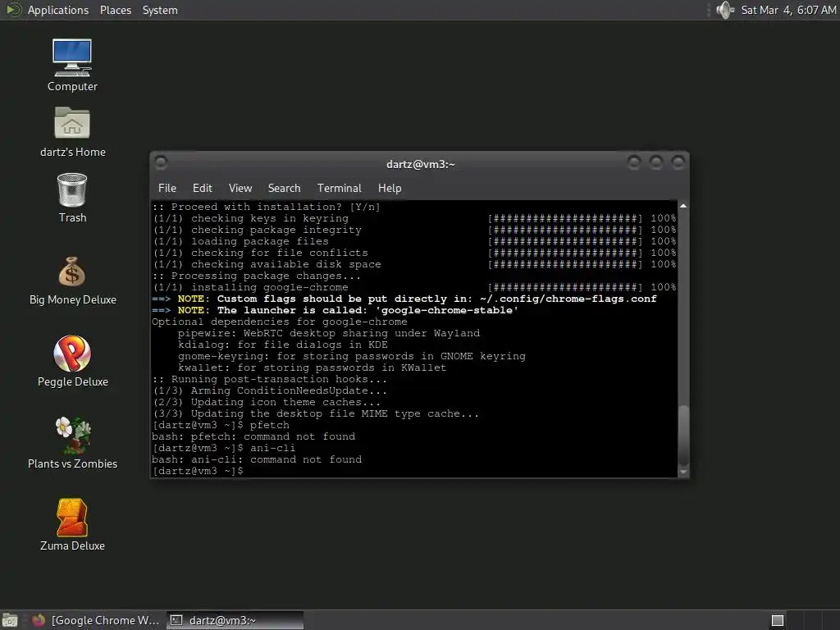
Task: Click 'Proceed with installation? [Y/n]' line
Action: (x=267, y=207)
